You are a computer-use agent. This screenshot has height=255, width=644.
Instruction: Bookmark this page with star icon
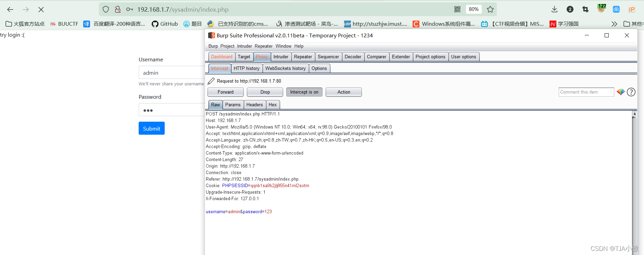490,10
